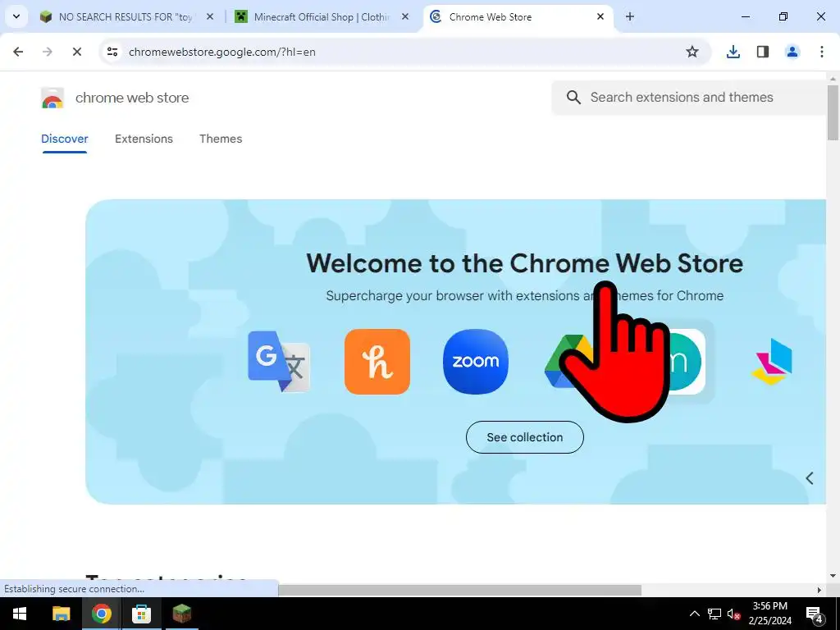
Task: Open the Honey extension icon
Action: [377, 362]
